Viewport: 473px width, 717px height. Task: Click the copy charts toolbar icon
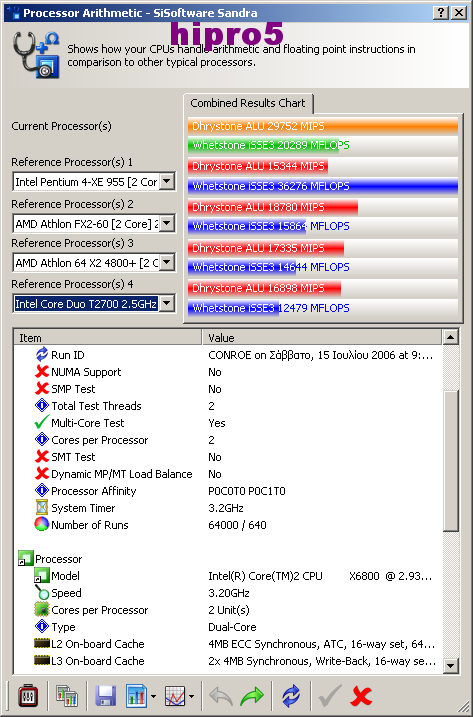pos(67,696)
